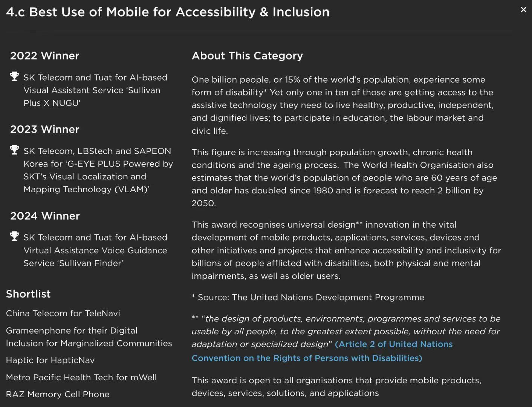Screen dimensions: 532x407
Task: Select China Telecom for TeleNavi shortlist entry
Action: point(63,313)
